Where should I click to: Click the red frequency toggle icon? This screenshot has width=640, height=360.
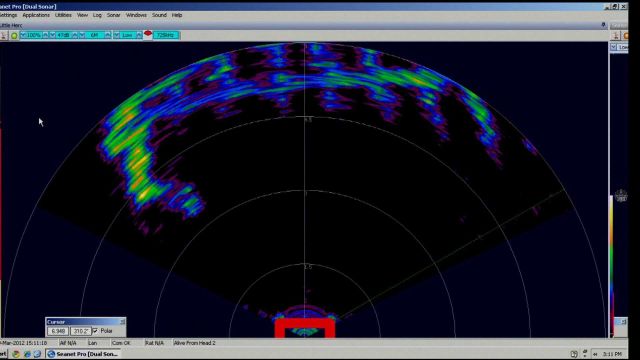click(x=148, y=34)
